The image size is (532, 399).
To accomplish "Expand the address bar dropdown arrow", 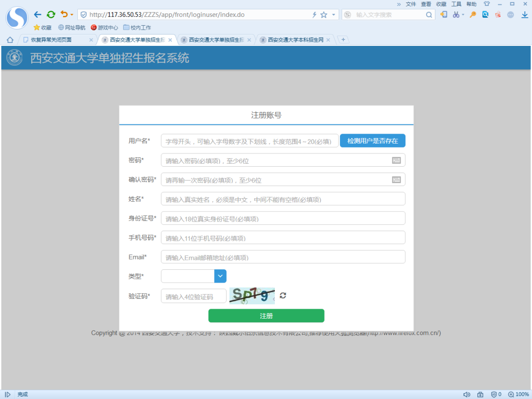I will coord(333,15).
